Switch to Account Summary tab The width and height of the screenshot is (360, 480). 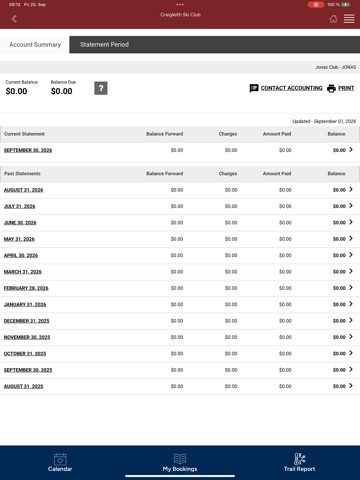coord(35,45)
